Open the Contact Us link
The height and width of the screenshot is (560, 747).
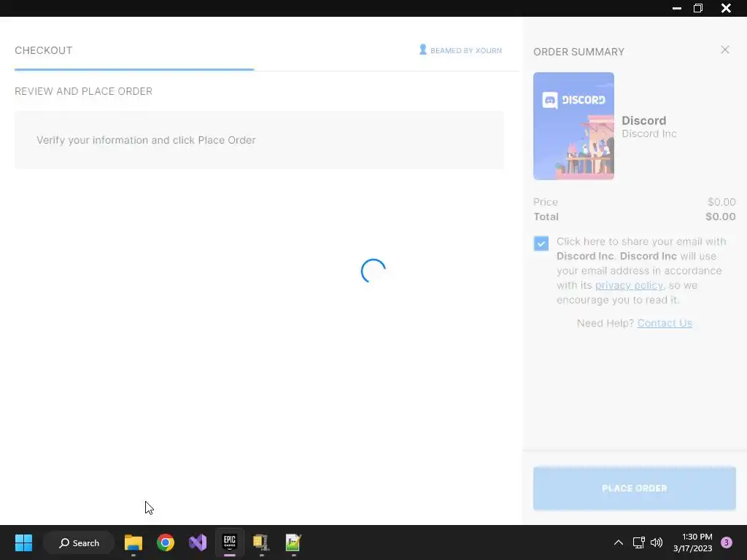(664, 323)
